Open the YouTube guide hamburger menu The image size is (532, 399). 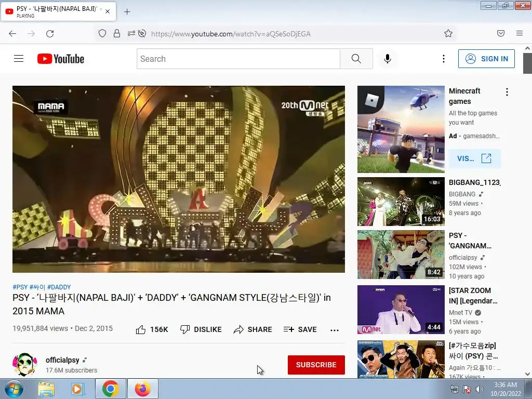[x=19, y=59]
